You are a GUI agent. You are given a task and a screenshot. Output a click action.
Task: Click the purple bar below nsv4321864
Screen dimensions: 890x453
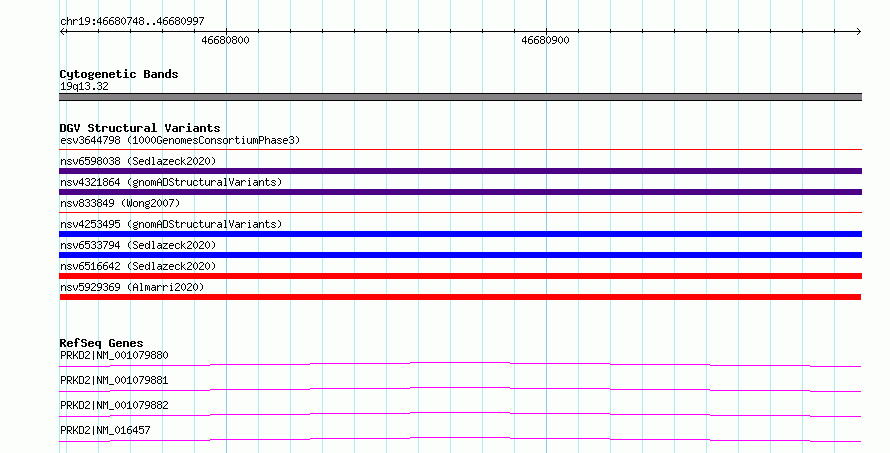[460, 192]
